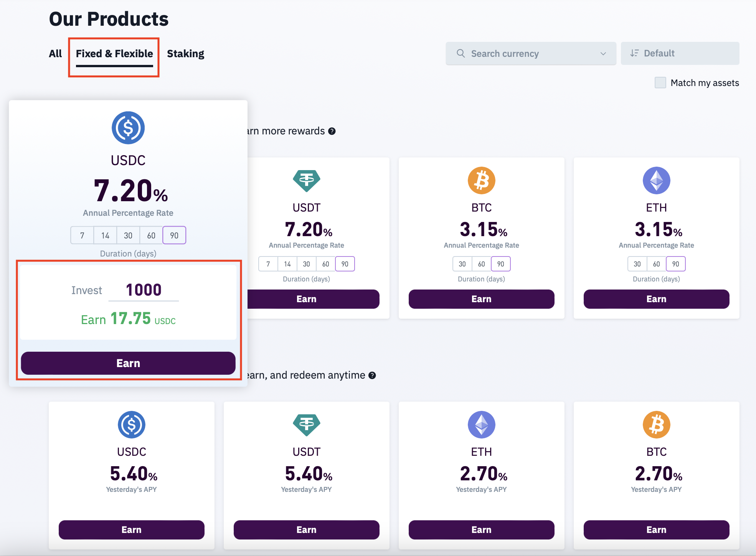
Task: Switch to the All products tab
Action: pos(55,54)
